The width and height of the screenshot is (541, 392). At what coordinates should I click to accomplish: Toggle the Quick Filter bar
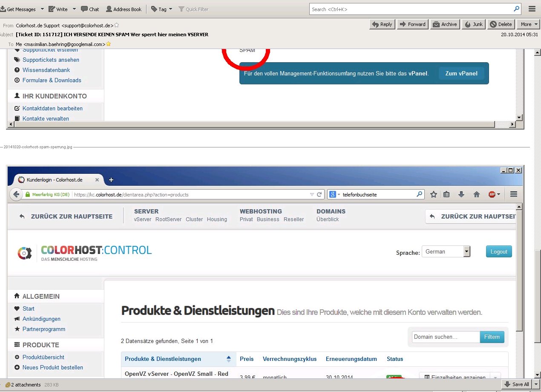click(x=193, y=9)
